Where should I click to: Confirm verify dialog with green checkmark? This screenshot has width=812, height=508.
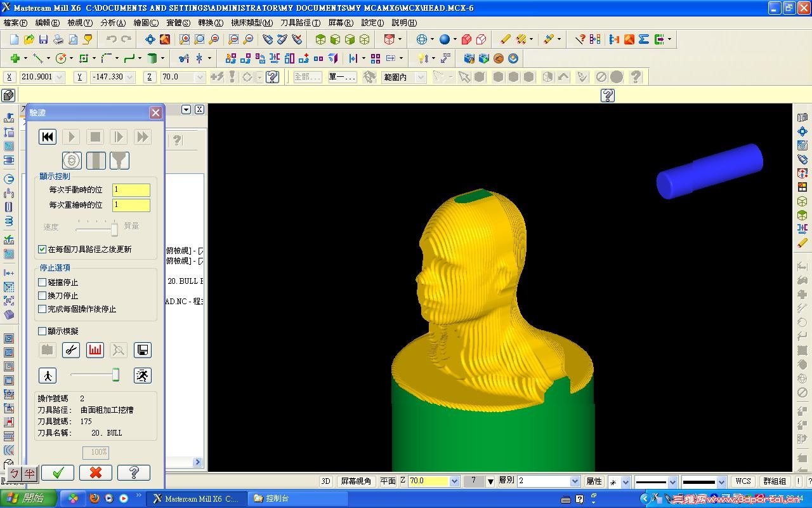coord(58,472)
